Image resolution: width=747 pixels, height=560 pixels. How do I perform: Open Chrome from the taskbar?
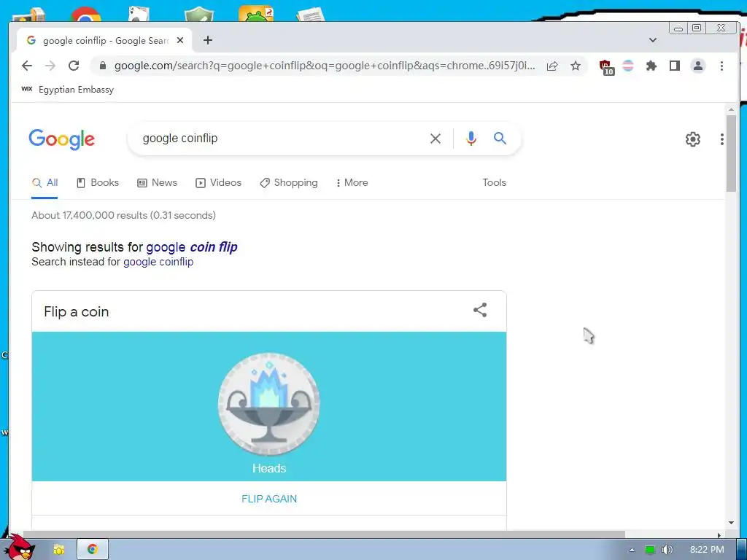93,549
